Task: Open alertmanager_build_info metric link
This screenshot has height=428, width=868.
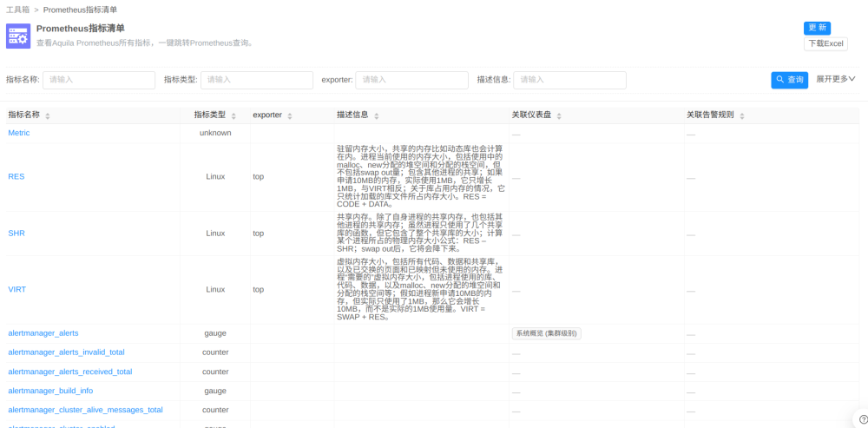Action: pos(50,391)
